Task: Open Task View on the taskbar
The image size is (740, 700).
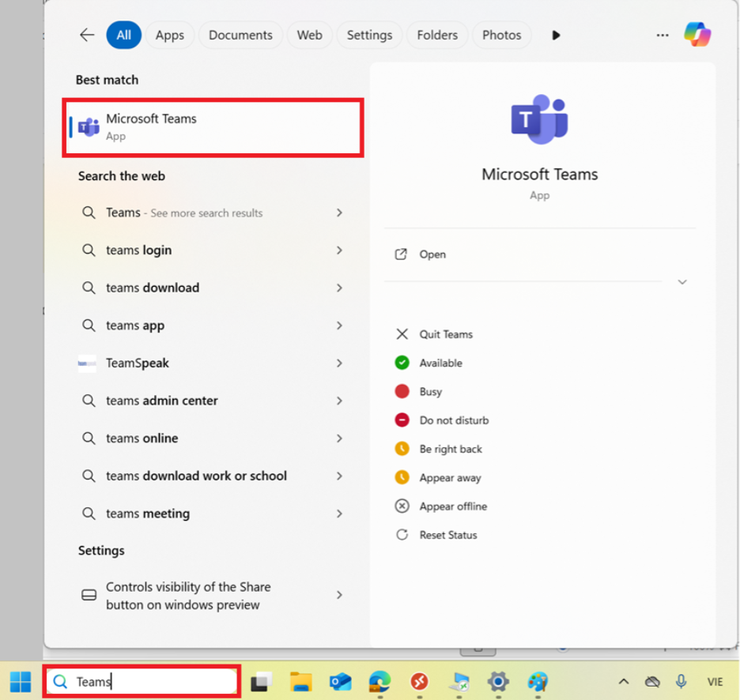Action: pyautogui.click(x=261, y=682)
